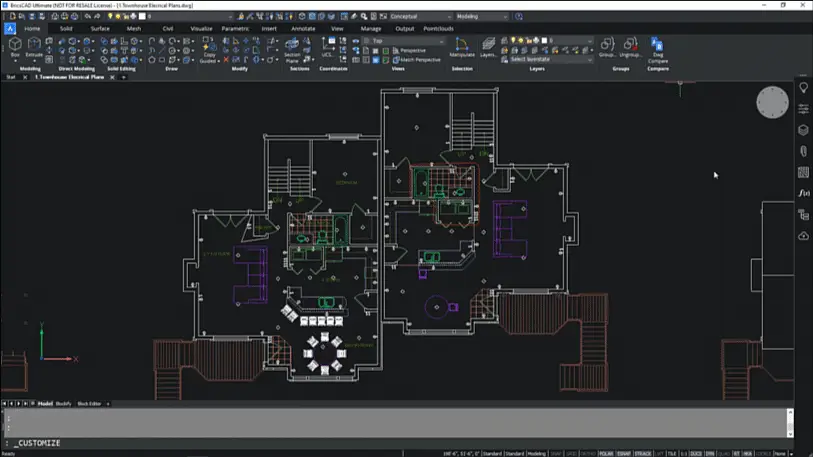Image resolution: width=813 pixels, height=457 pixels.
Task: Activate the Manipulate selection tool
Action: coord(461,47)
